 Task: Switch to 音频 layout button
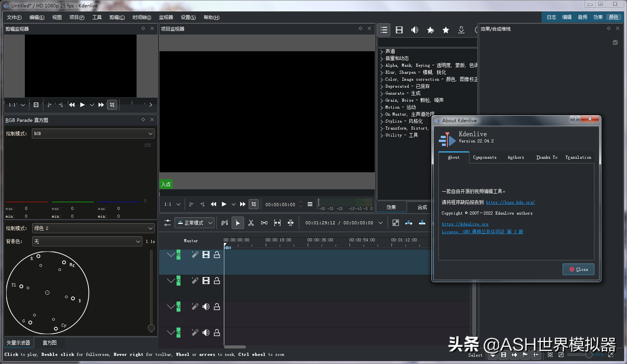pyautogui.click(x=582, y=17)
